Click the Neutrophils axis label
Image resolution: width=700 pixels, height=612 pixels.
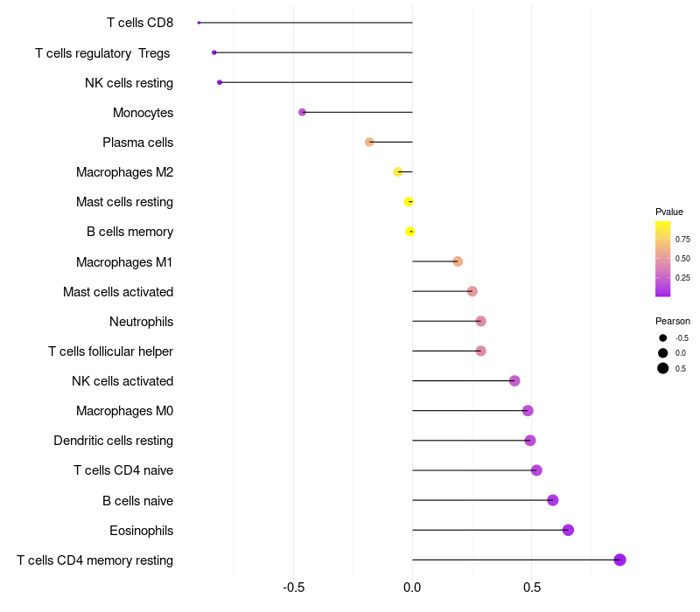pos(141,322)
